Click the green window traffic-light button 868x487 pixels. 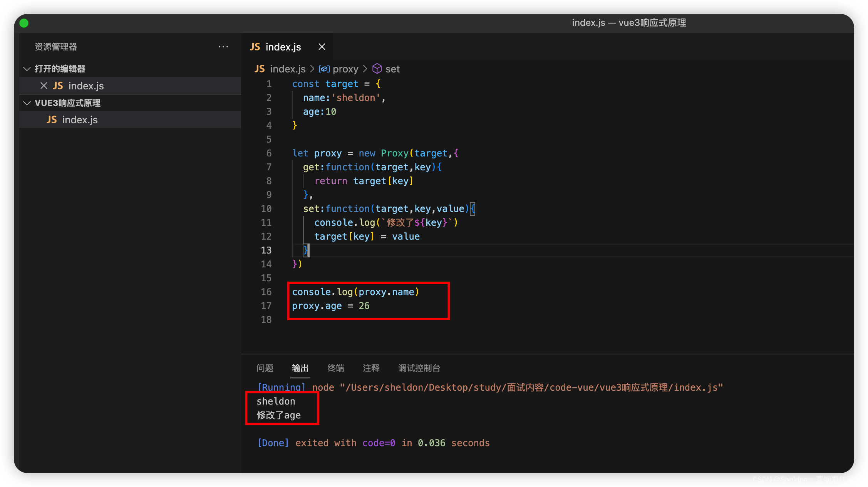coord(24,23)
